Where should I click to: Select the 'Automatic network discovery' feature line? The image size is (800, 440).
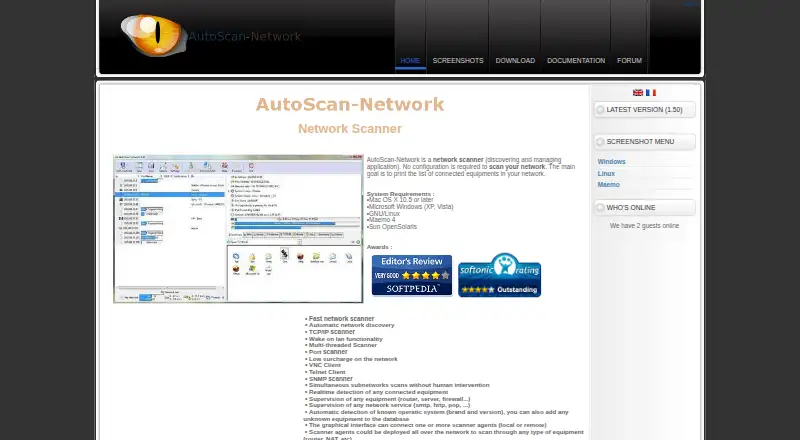pyautogui.click(x=352, y=325)
